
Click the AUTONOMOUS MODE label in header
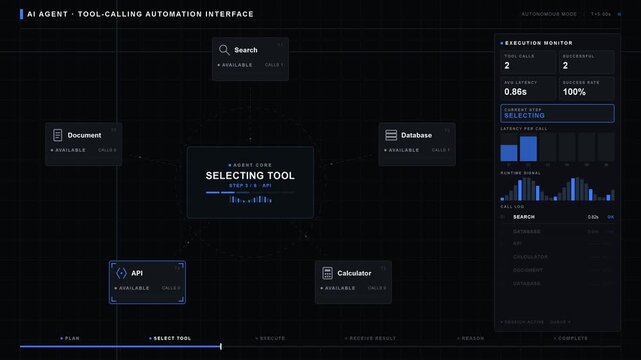(549, 14)
